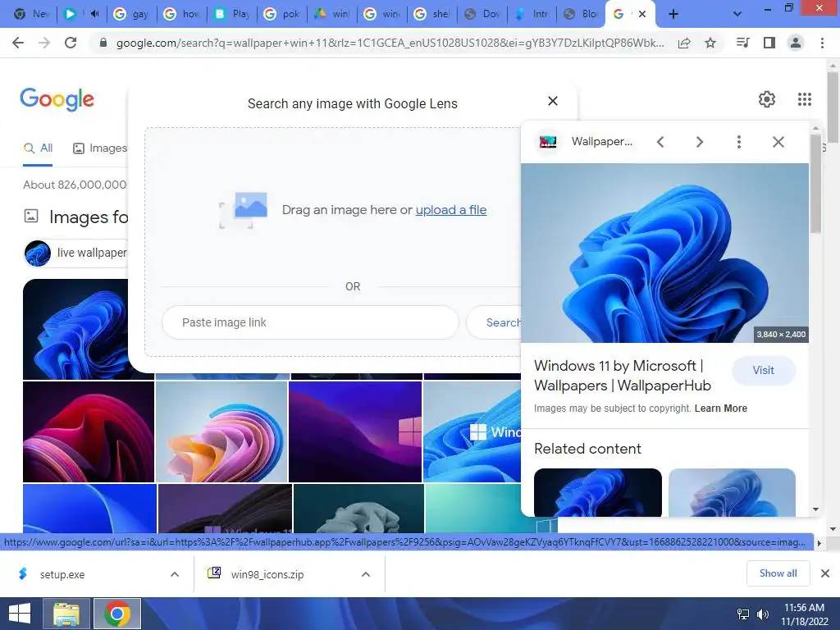
Task: Open the setup.exe downloaded file
Action: click(62, 574)
